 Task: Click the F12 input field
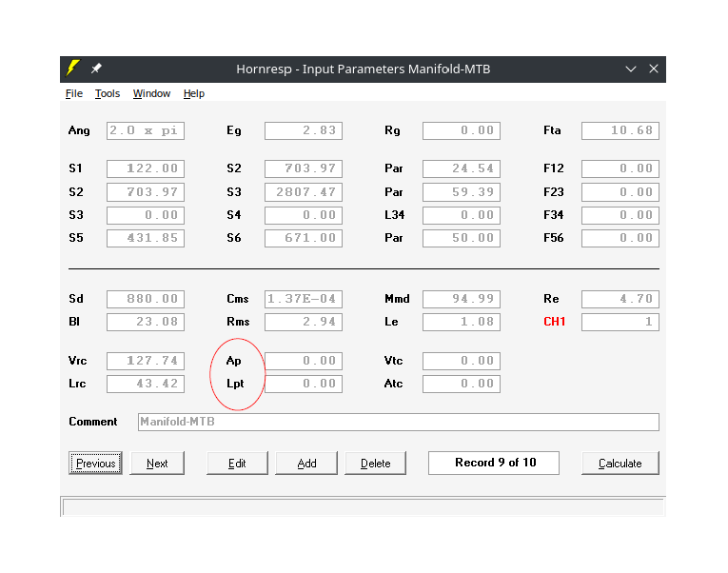(620, 168)
